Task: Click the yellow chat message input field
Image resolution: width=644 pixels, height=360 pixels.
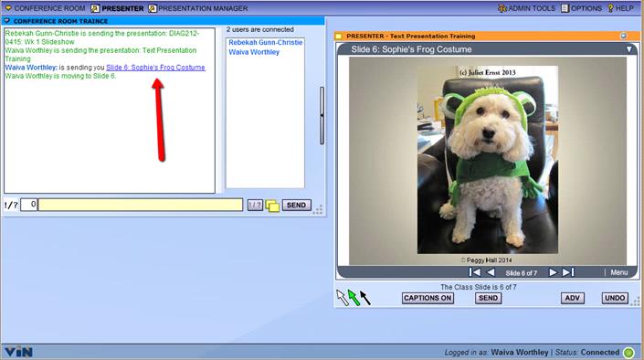Action: click(141, 205)
